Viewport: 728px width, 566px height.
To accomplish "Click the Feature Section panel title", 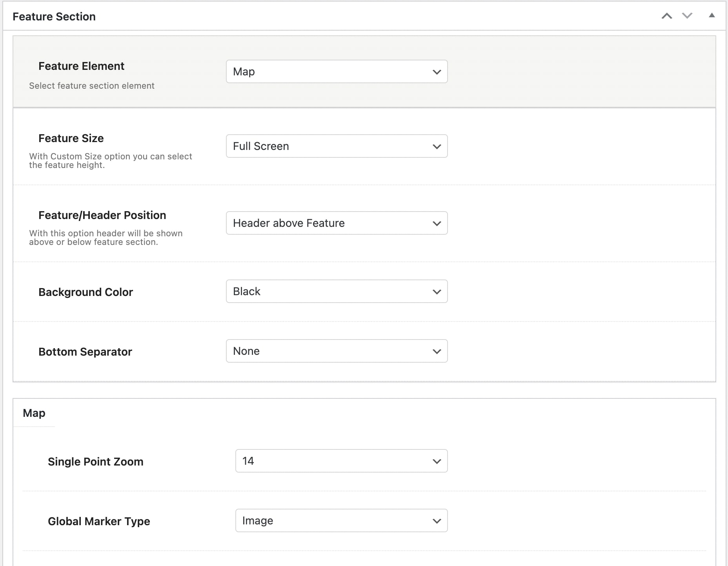I will (x=54, y=16).
